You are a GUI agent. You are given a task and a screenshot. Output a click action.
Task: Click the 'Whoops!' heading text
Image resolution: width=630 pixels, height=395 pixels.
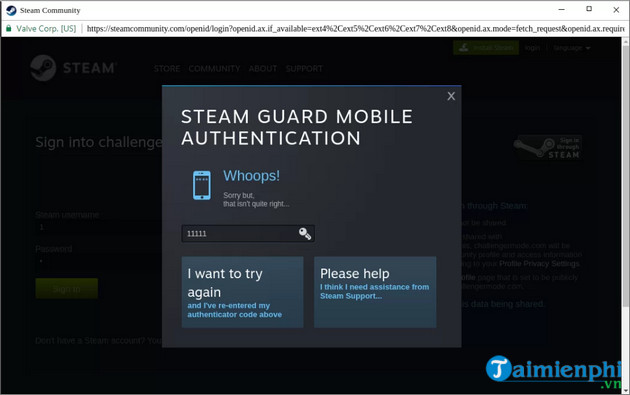point(252,176)
